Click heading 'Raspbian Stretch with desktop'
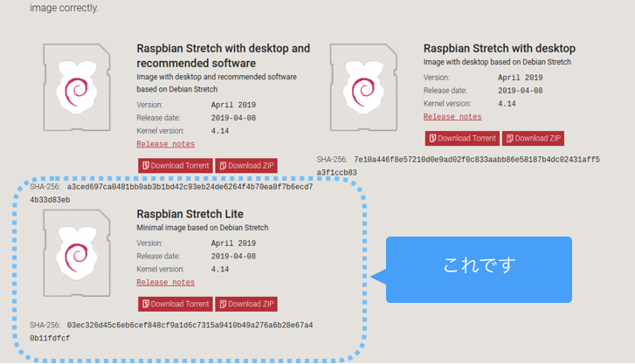The image size is (635, 364). pos(500,49)
